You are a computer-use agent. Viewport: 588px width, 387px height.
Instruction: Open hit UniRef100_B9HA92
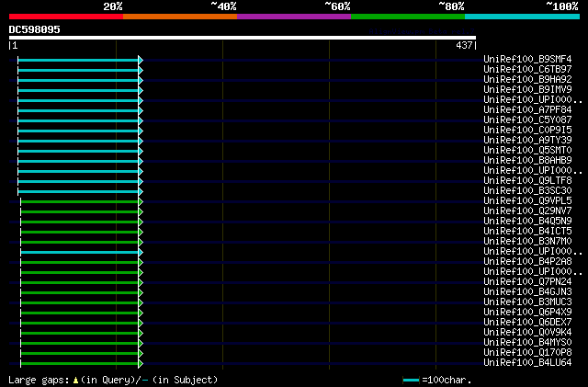527,80
